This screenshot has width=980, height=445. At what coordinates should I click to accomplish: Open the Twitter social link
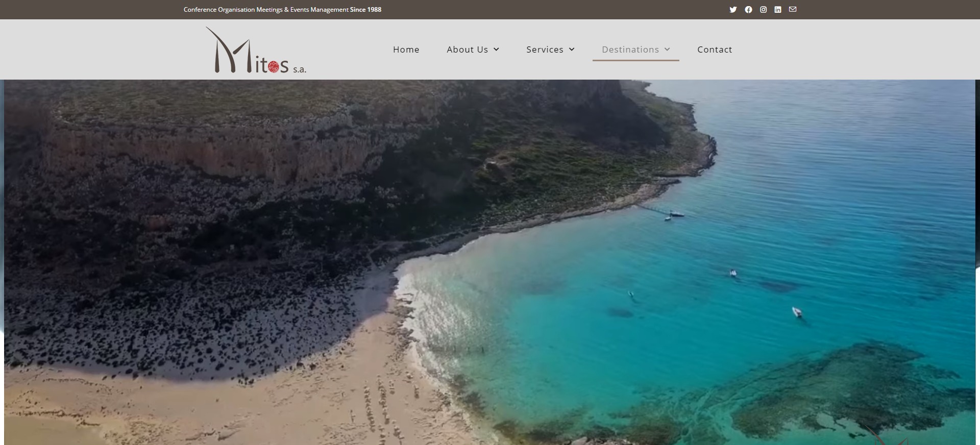tap(733, 10)
